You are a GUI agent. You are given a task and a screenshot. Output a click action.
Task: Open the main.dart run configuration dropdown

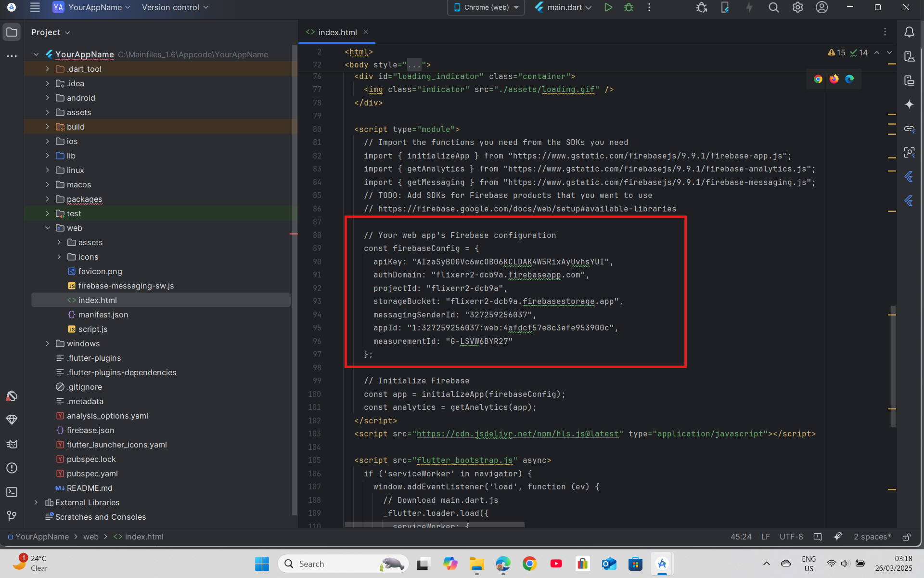(564, 7)
